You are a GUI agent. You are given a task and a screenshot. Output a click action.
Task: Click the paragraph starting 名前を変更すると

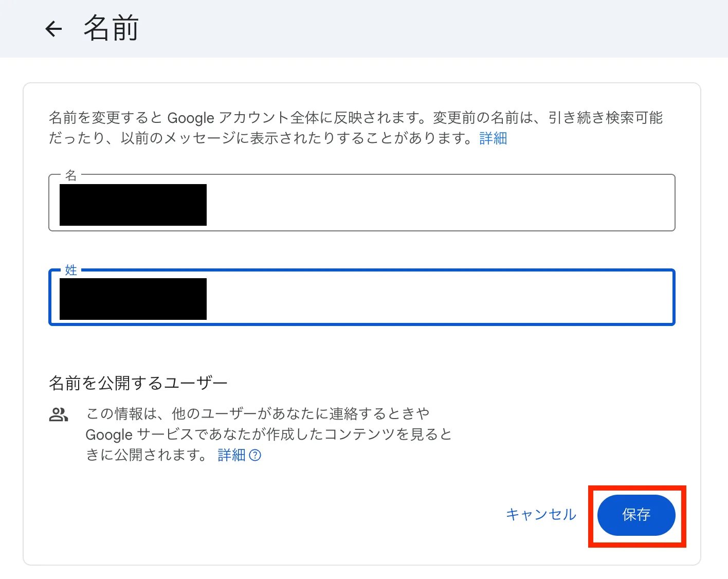(x=356, y=128)
